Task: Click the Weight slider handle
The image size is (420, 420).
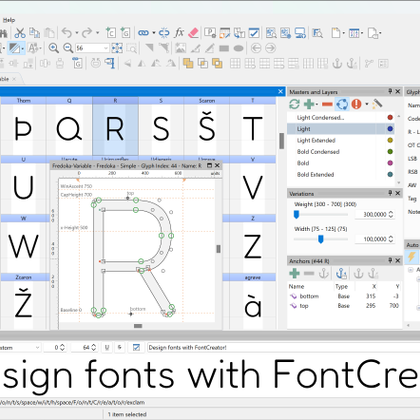Action: coord(296,214)
